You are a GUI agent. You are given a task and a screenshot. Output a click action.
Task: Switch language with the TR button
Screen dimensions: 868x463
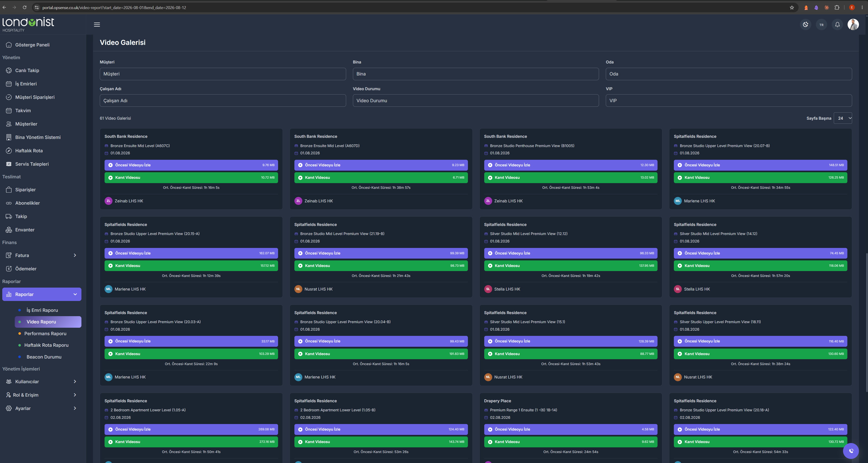coord(822,24)
